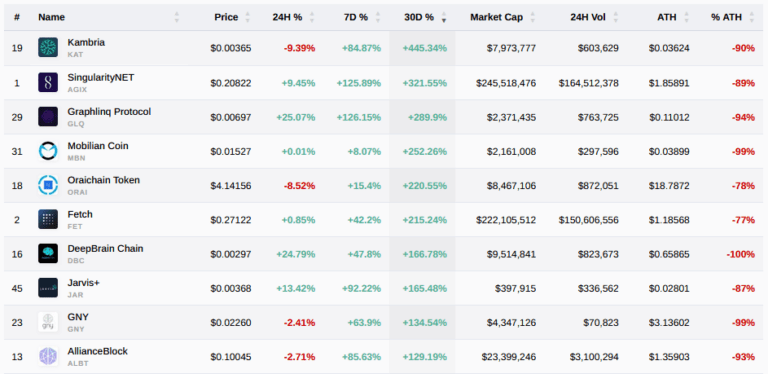
Task: Click the 24H Vol column header
Action: click(x=588, y=17)
